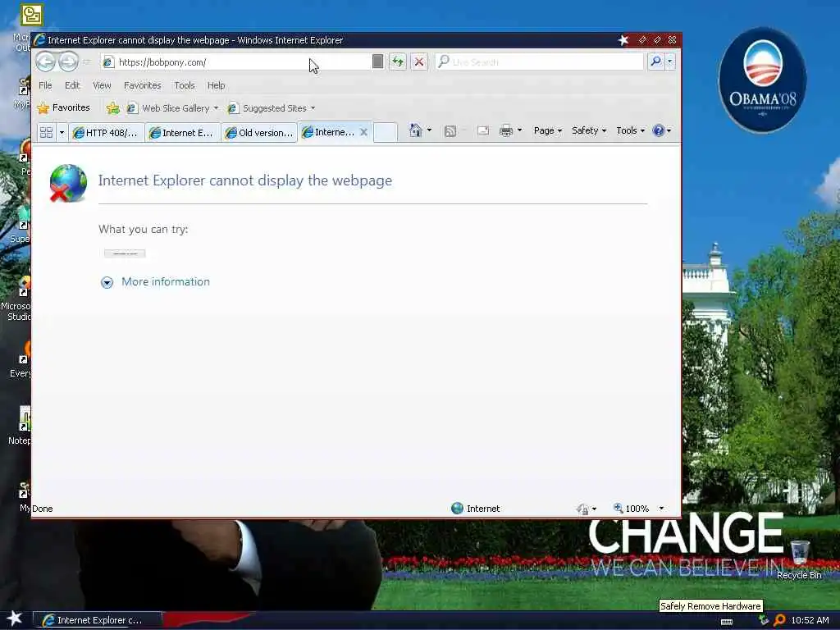The image size is (840, 630).
Task: Expand Suggested Sites dropdown arrow
Action: click(x=313, y=108)
